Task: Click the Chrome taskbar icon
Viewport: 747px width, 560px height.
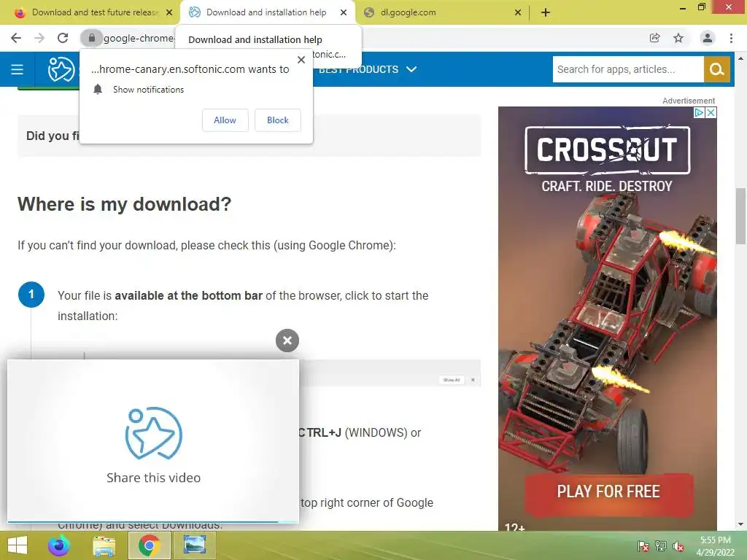Action: (x=149, y=545)
